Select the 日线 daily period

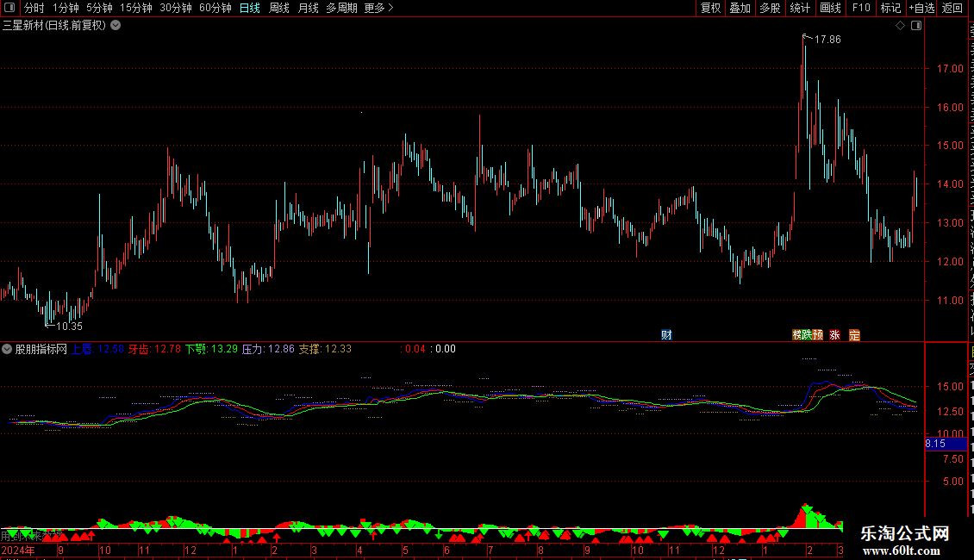(x=250, y=8)
